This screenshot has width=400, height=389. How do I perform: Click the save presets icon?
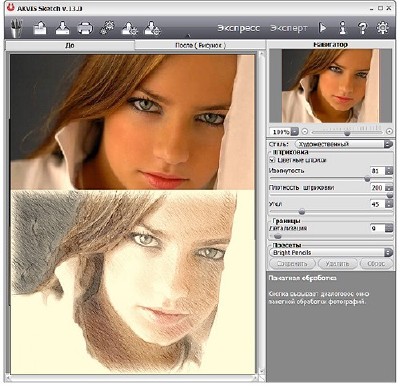click(152, 28)
